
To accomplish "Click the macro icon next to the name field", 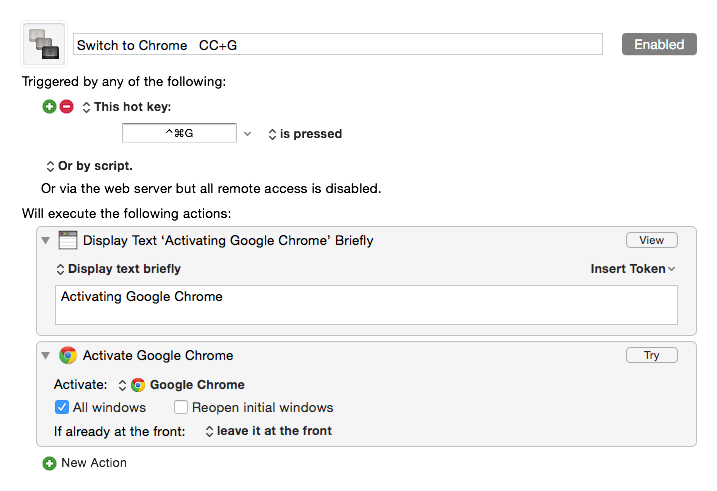I will point(44,44).
